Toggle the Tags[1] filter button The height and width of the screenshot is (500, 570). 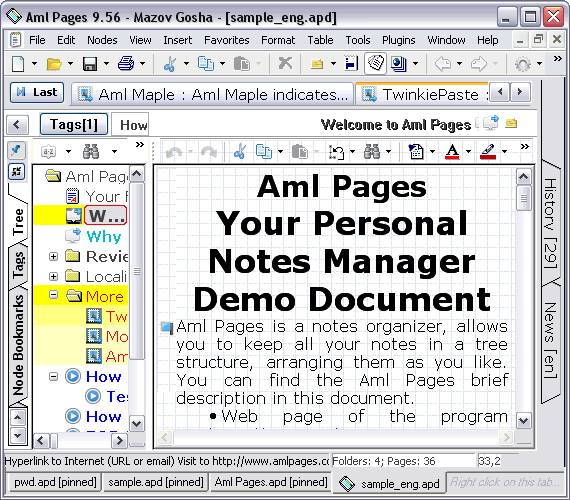74,124
